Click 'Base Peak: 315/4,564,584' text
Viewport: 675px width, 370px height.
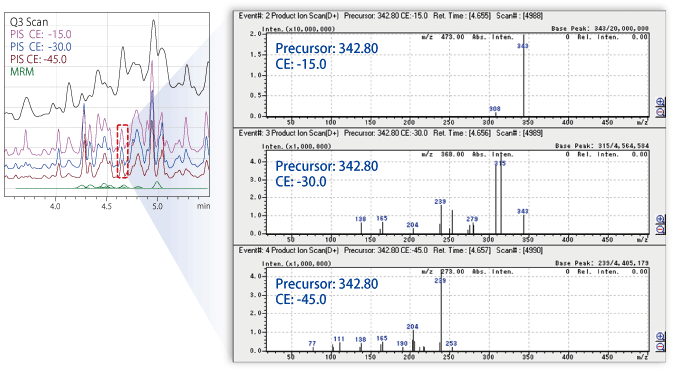(x=601, y=146)
